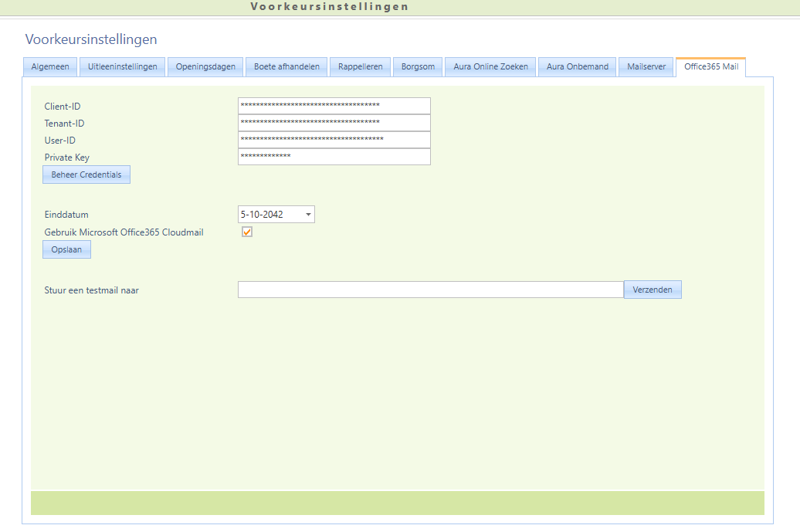Image resolution: width=800 pixels, height=532 pixels.
Task: Select the Office365 Mail tab
Action: tap(710, 66)
